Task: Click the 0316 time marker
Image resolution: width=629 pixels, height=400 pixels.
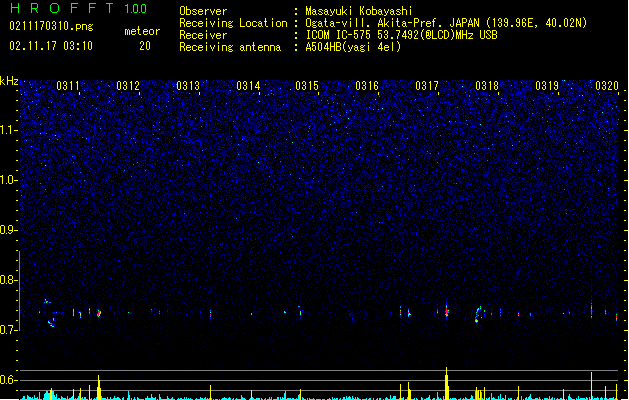Action: pyautogui.click(x=367, y=86)
